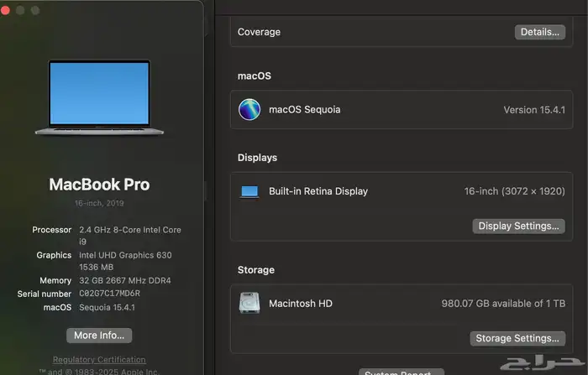
Task: Open Display Settings
Action: point(518,226)
